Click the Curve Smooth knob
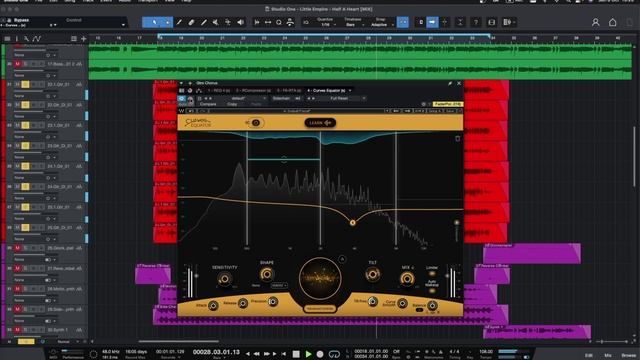 pyautogui.click(x=402, y=303)
